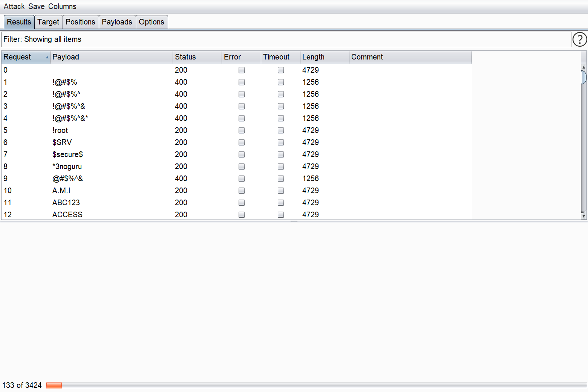Click the vertical scrollbar thumb of the results table

click(583, 77)
